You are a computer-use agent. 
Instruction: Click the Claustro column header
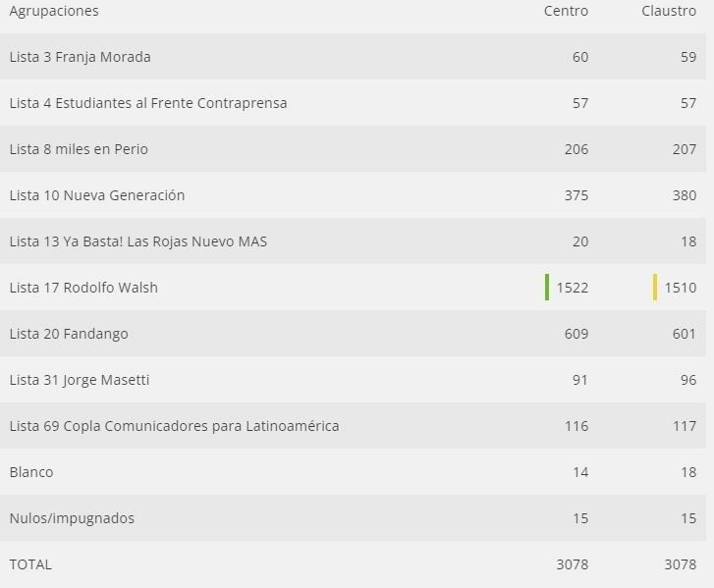(669, 11)
